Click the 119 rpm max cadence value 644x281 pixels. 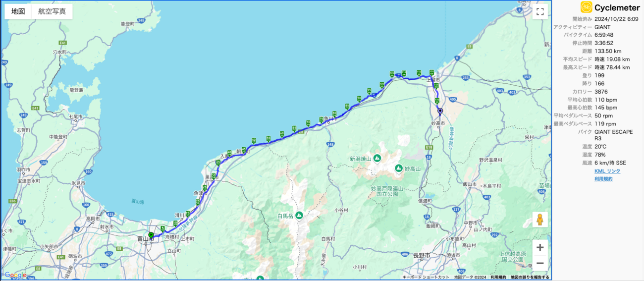click(x=605, y=124)
